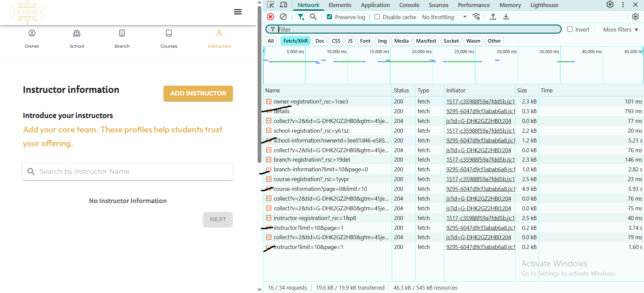The width and height of the screenshot is (644, 293).
Task: Toggle device toolbar icon
Action: pyautogui.click(x=284, y=5)
